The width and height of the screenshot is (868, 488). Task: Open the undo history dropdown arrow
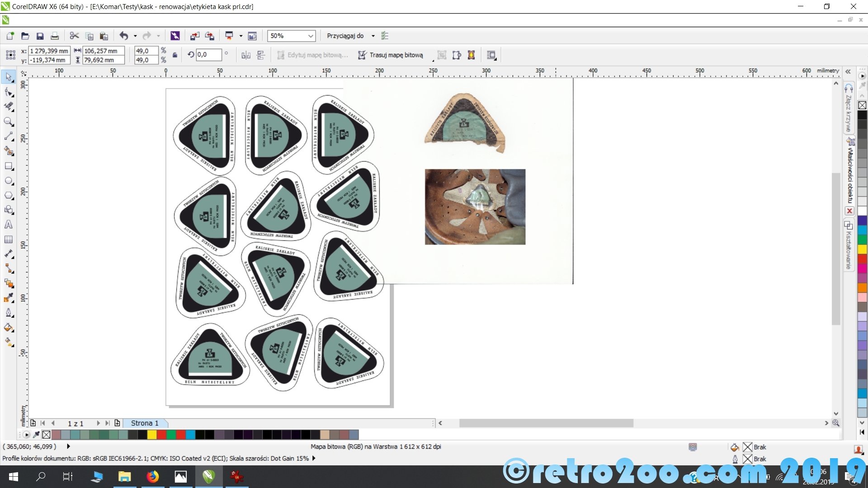click(135, 36)
